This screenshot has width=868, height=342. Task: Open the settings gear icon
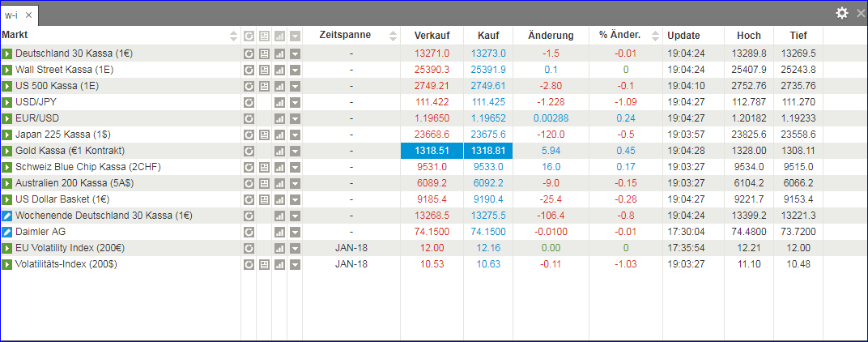pos(842,13)
